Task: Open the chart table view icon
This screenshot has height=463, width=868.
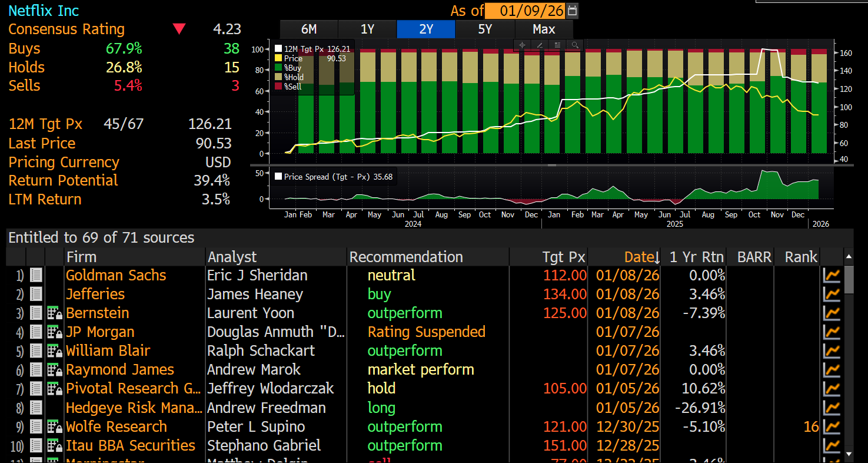Action: click(557, 45)
